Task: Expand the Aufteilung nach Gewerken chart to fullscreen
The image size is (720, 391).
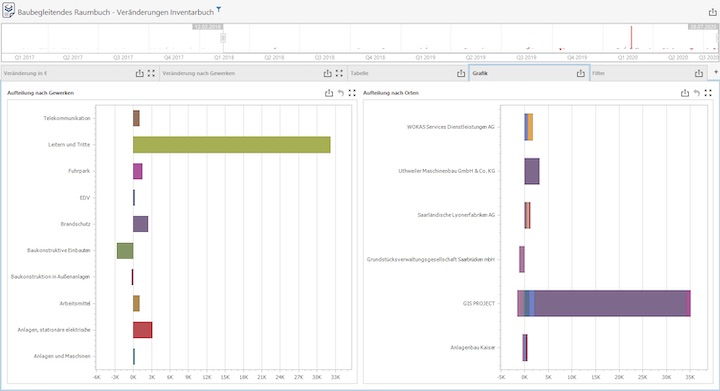Action: pos(352,93)
